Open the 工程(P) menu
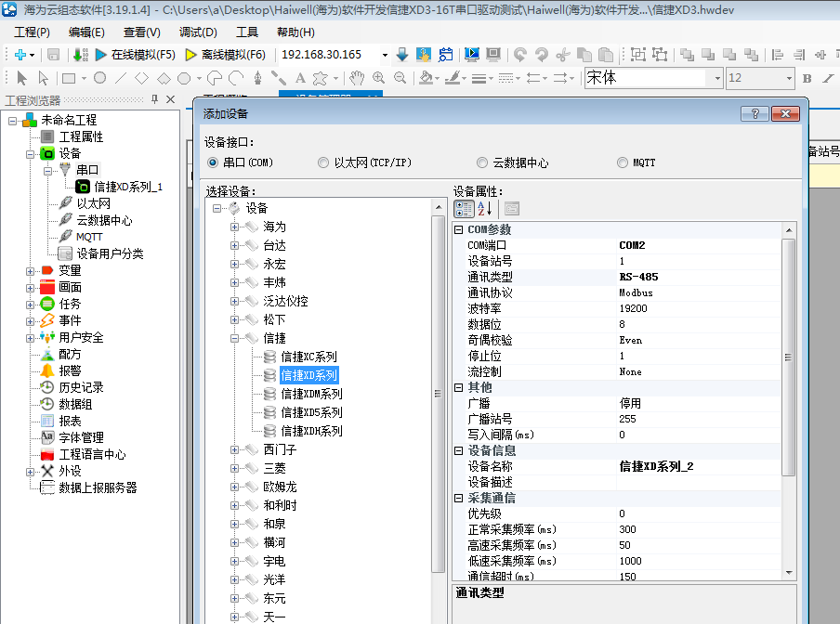This screenshot has height=624, width=840. (x=33, y=32)
